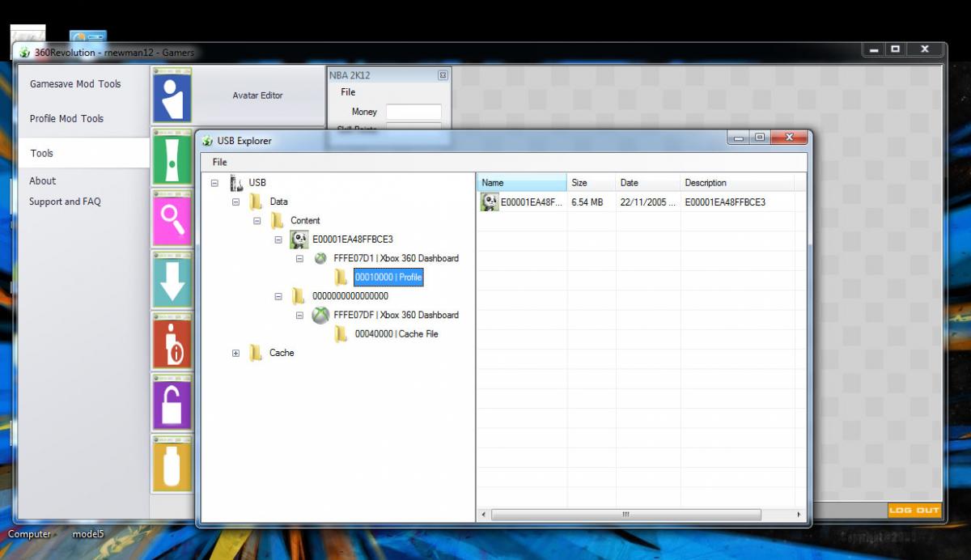Open the pink magnifying glass search tool
Screen dimensions: 971x560
click(x=172, y=218)
